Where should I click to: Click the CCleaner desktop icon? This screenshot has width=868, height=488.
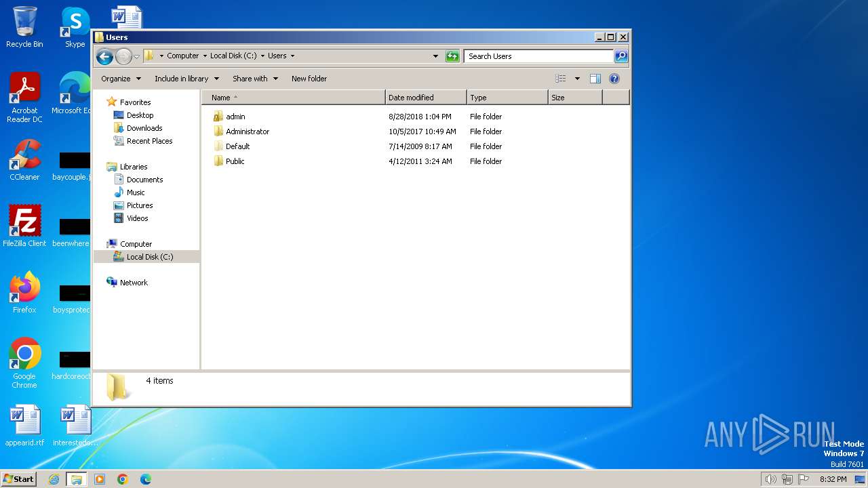coord(24,160)
